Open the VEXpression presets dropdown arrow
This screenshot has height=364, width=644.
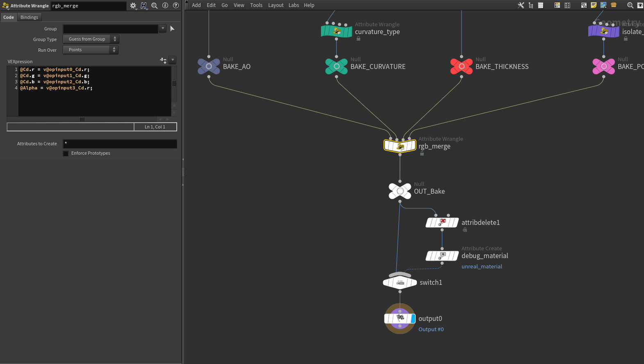173,60
